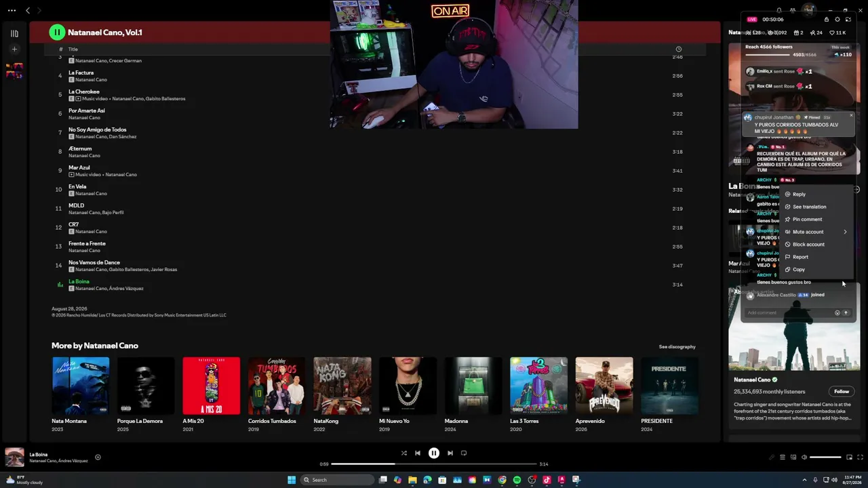The height and width of the screenshot is (488, 868).
Task: Skip to the previous track
Action: click(418, 453)
